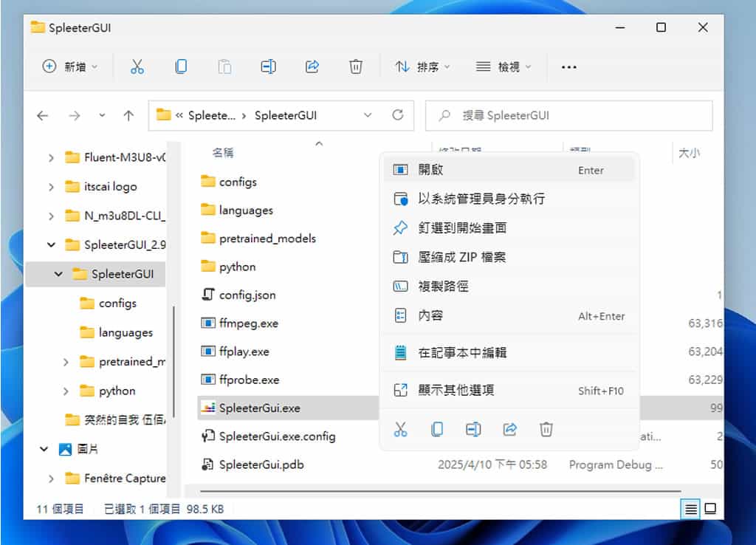
Task: Switch to details view icon in the status bar
Action: click(x=690, y=509)
